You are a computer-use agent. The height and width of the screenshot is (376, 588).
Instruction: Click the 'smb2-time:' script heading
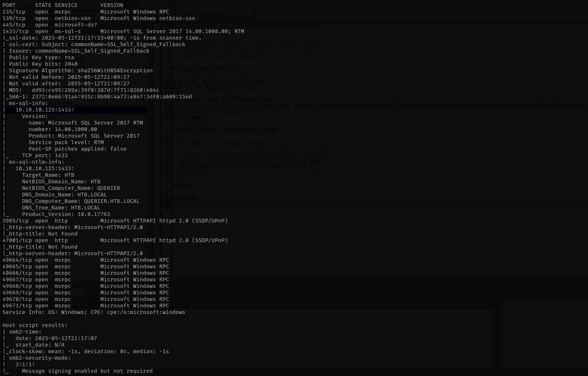pyautogui.click(x=25, y=332)
